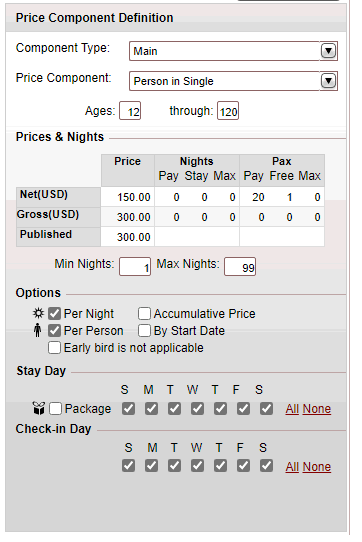The width and height of the screenshot is (362, 542).
Task: Select the Person in Single combo box
Action: tap(233, 81)
